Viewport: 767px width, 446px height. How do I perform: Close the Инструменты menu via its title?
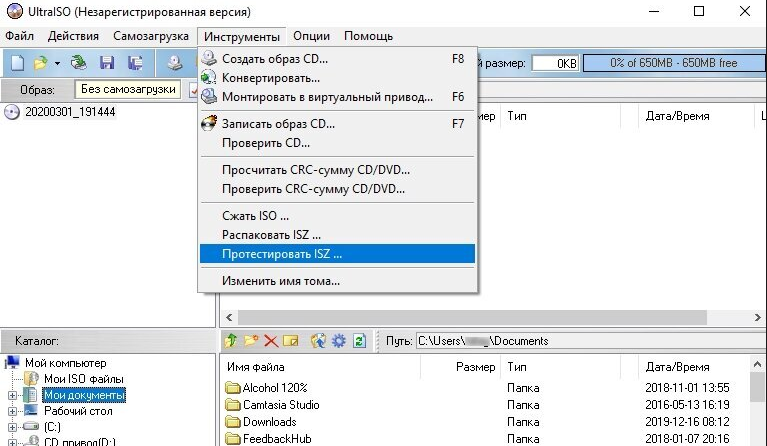tap(242, 37)
